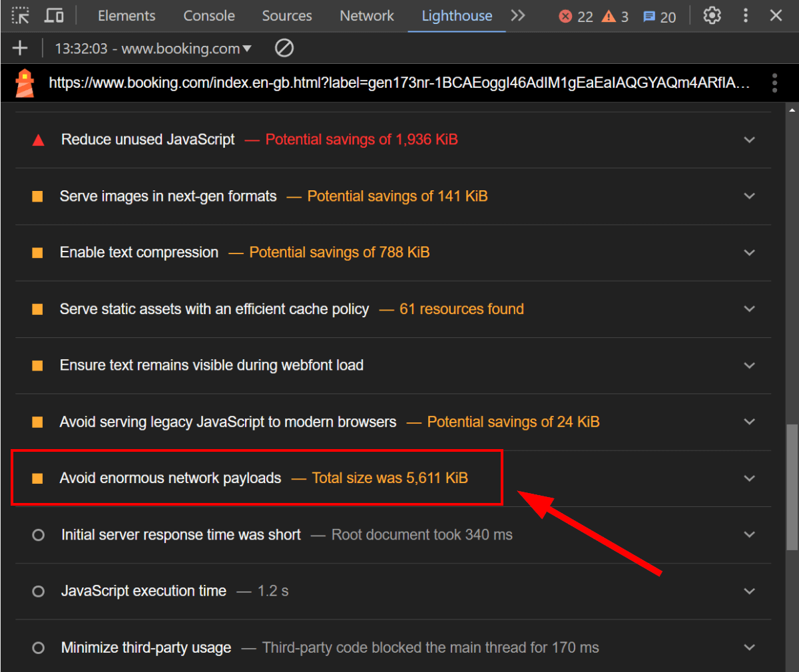Click the grey circle beside Minimize third-party usage
Viewport: 799px width, 672px height.
[x=38, y=647]
